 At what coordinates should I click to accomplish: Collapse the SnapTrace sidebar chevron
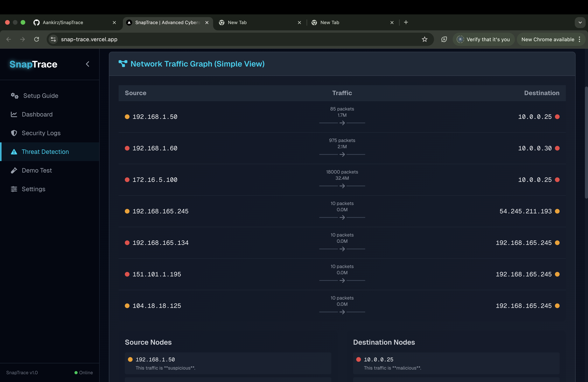(87, 64)
